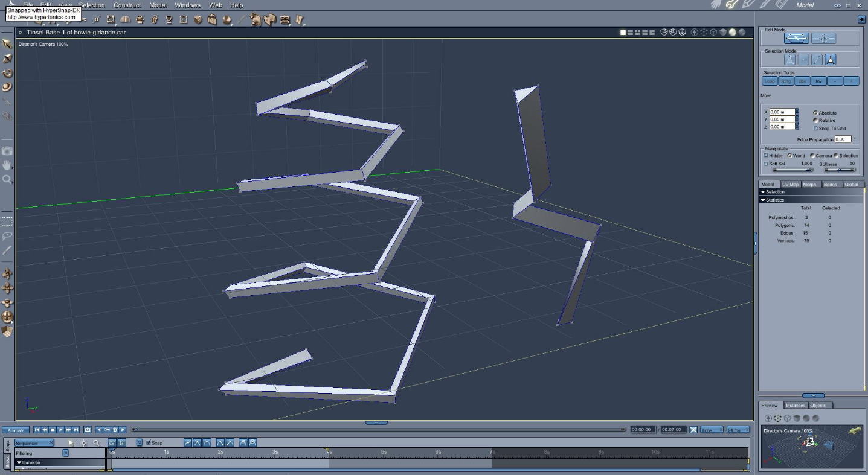Open the Assemble room hand icon
Viewport: 868px width, 475px height.
coord(716,5)
